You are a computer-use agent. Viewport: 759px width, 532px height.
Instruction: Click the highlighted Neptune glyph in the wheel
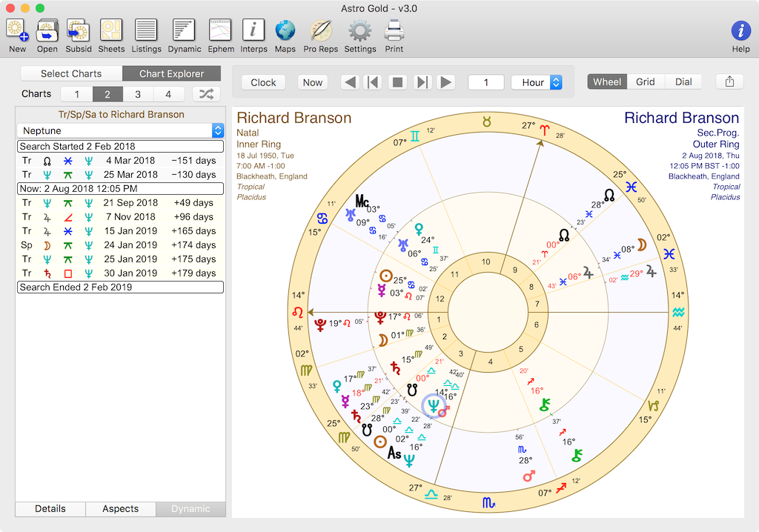click(x=434, y=405)
